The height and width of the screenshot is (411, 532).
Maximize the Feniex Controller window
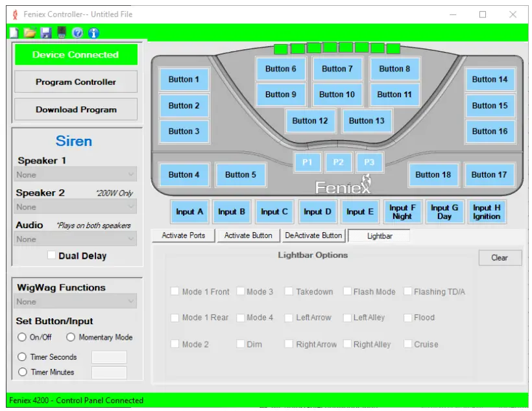[483, 14]
